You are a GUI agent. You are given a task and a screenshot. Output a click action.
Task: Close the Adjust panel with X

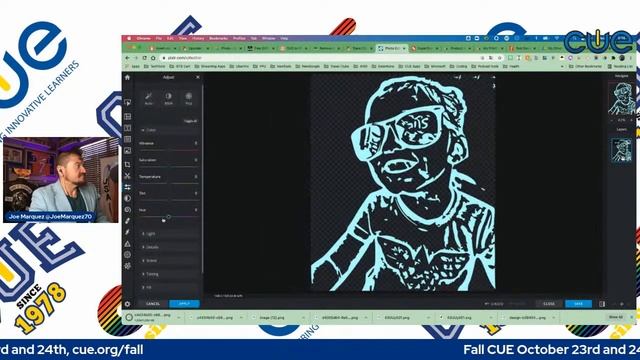point(198,77)
